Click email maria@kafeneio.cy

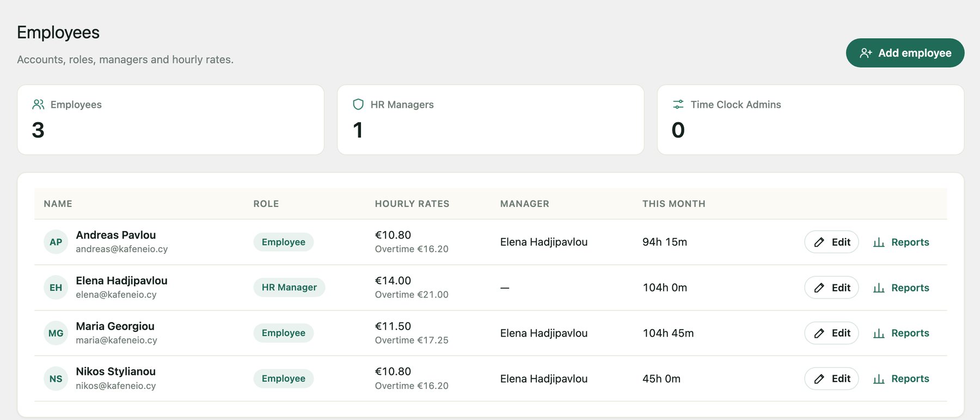(117, 340)
